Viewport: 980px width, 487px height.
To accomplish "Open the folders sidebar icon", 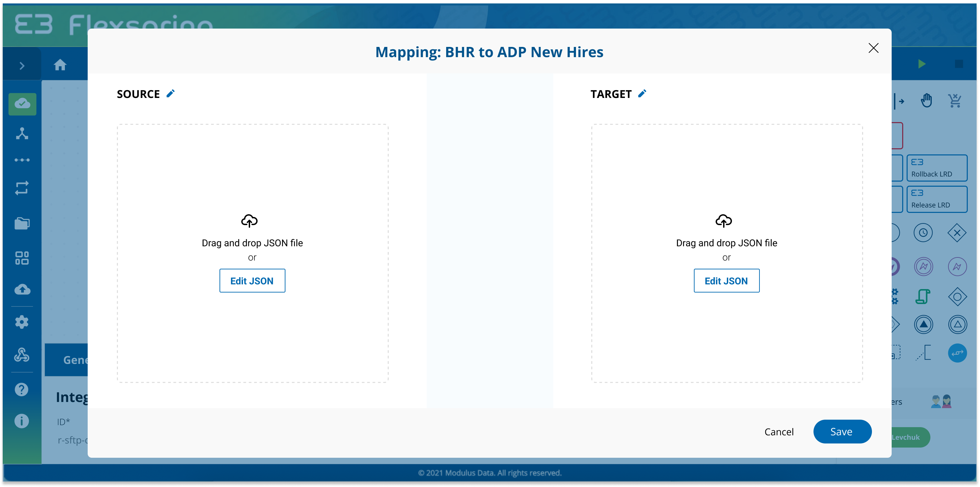I will (22, 223).
